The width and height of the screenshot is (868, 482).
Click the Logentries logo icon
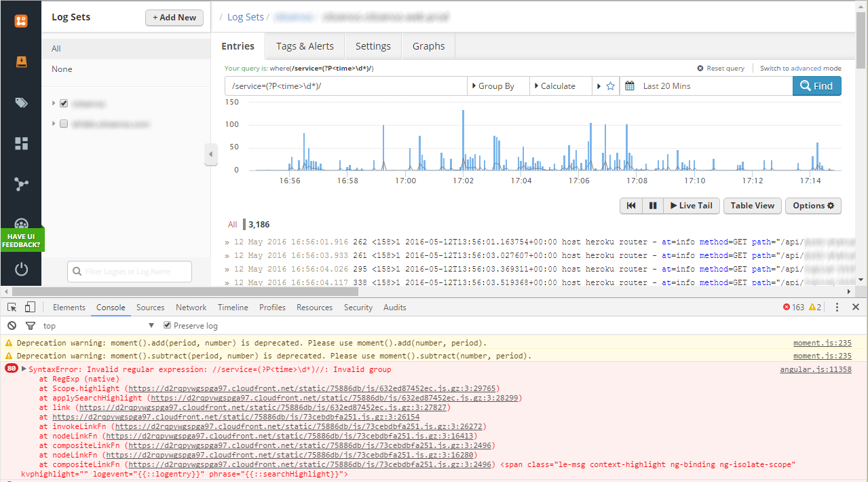tap(21, 21)
